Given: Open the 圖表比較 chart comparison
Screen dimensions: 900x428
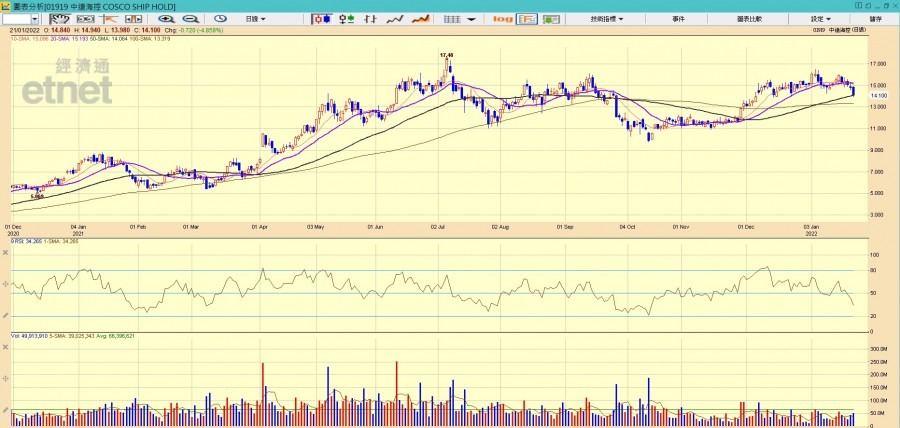Looking at the screenshot, I should [x=749, y=19].
